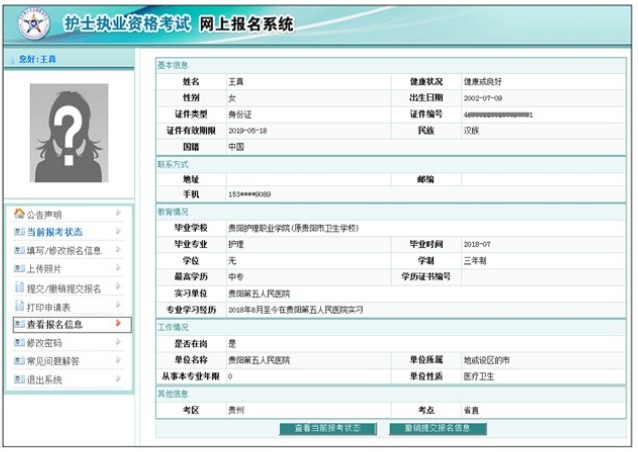Click the red arrow next to 查看报名信息
This screenshot has width=638, height=452.
coord(120,324)
